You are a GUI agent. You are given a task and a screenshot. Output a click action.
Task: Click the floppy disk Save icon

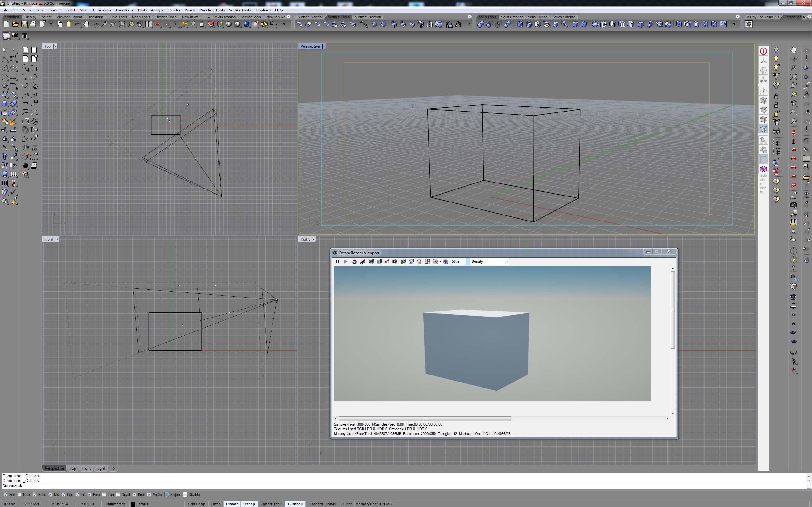[x=24, y=24]
